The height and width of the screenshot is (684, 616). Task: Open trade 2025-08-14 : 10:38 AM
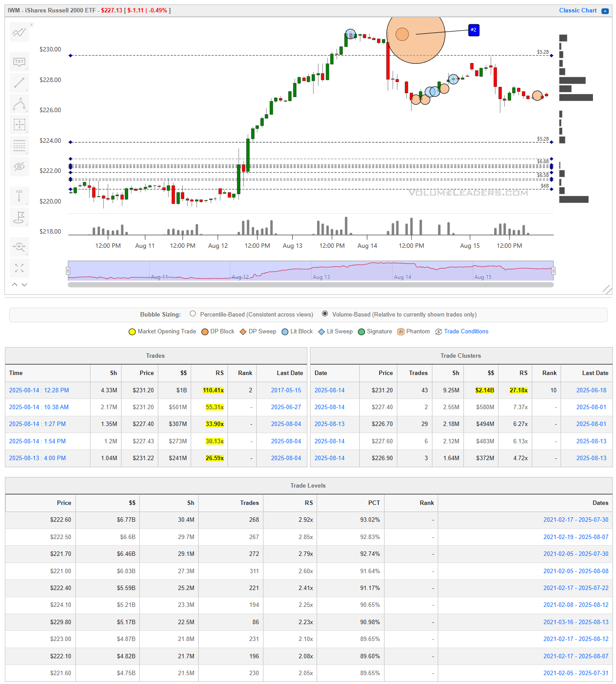click(x=39, y=407)
